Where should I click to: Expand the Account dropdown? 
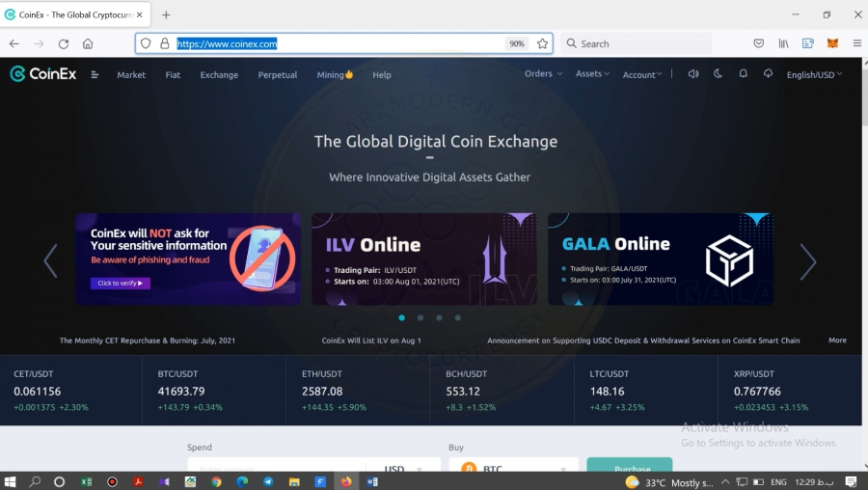(x=642, y=74)
